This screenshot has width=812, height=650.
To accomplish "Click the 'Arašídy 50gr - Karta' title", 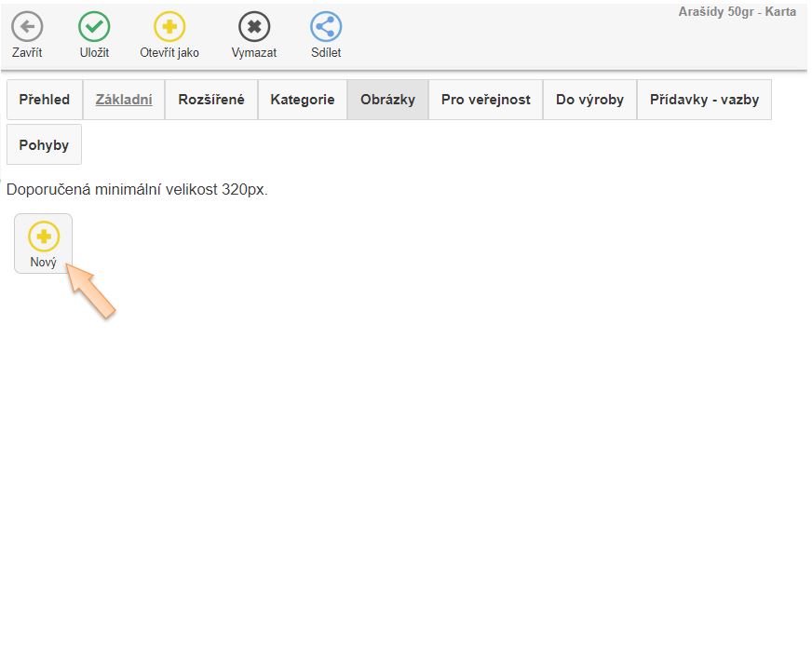I will [737, 12].
